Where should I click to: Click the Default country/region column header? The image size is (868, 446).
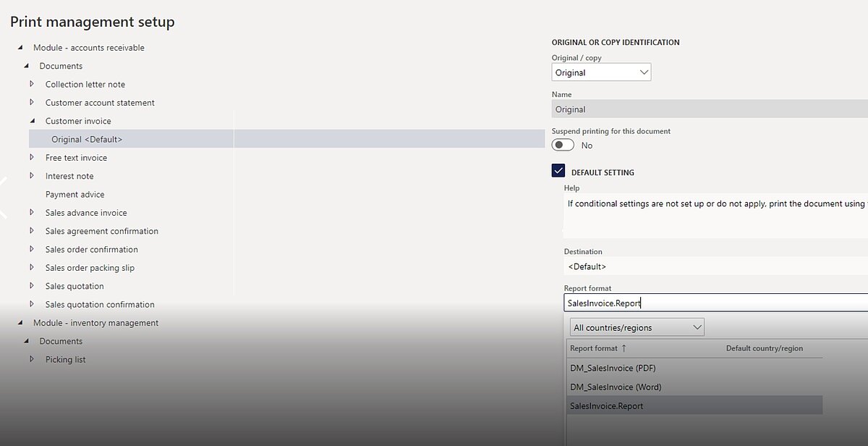[x=764, y=348]
